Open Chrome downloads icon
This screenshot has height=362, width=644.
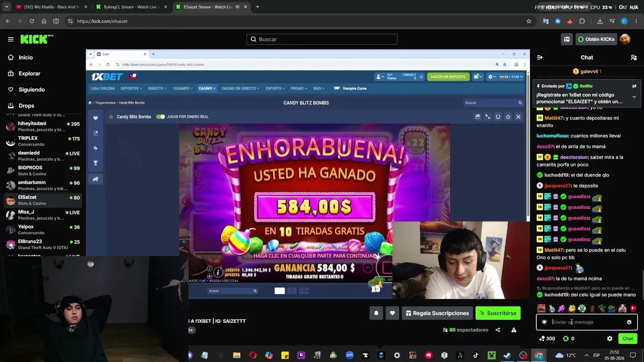tap(600, 21)
